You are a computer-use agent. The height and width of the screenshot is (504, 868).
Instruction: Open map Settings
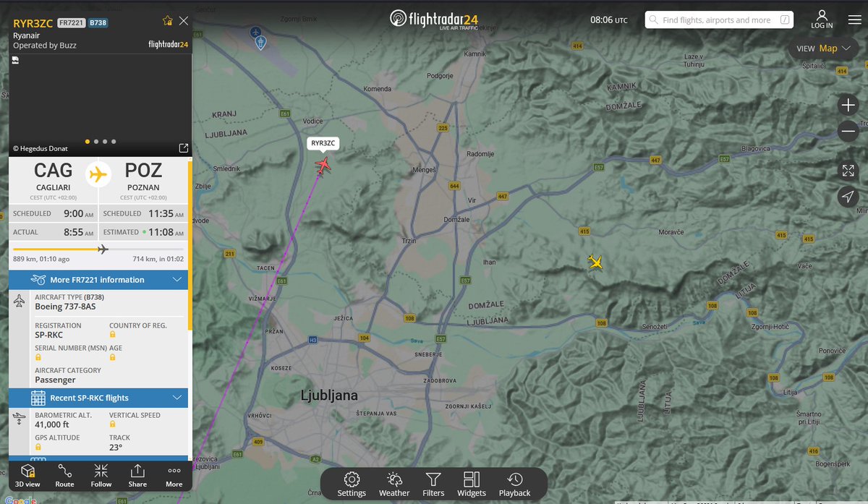point(352,484)
